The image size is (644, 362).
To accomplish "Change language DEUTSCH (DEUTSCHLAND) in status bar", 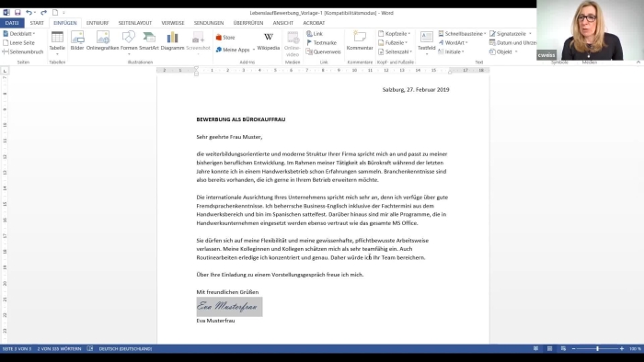I will pos(125,348).
